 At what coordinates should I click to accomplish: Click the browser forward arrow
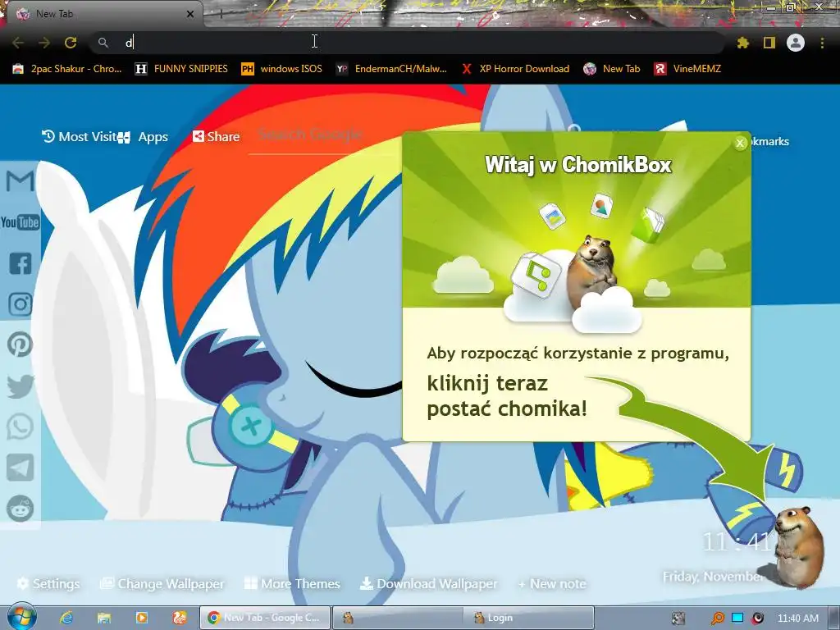pos(44,43)
